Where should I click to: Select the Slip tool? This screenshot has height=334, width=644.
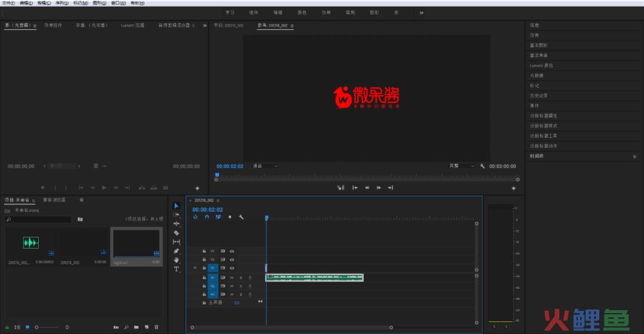(x=177, y=242)
